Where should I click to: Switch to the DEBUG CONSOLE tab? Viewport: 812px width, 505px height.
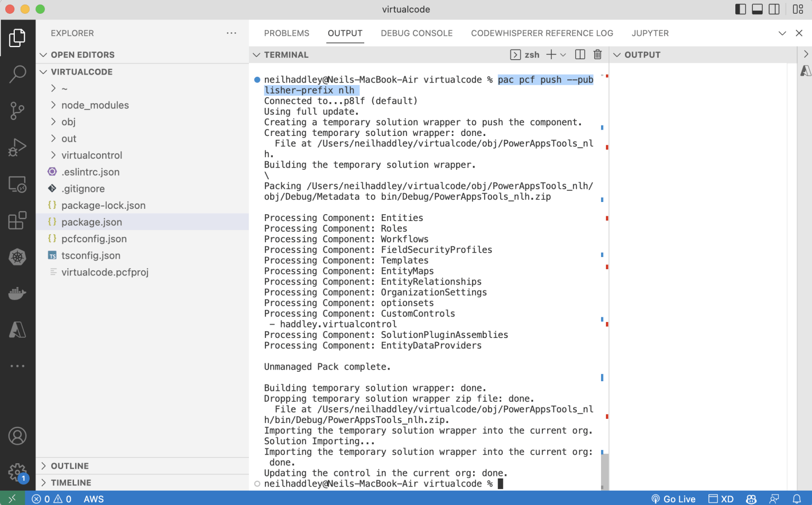click(417, 33)
